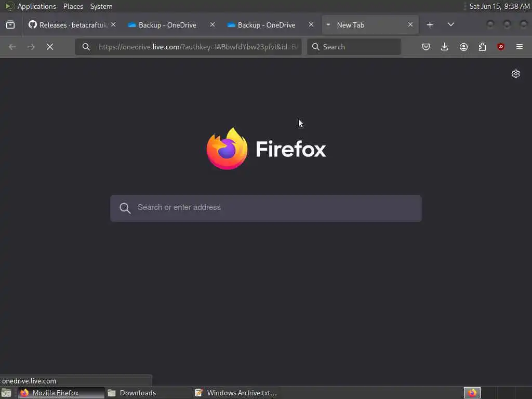
Task: Click the workspace switcher Firefox thumbnail
Action: [472, 393]
